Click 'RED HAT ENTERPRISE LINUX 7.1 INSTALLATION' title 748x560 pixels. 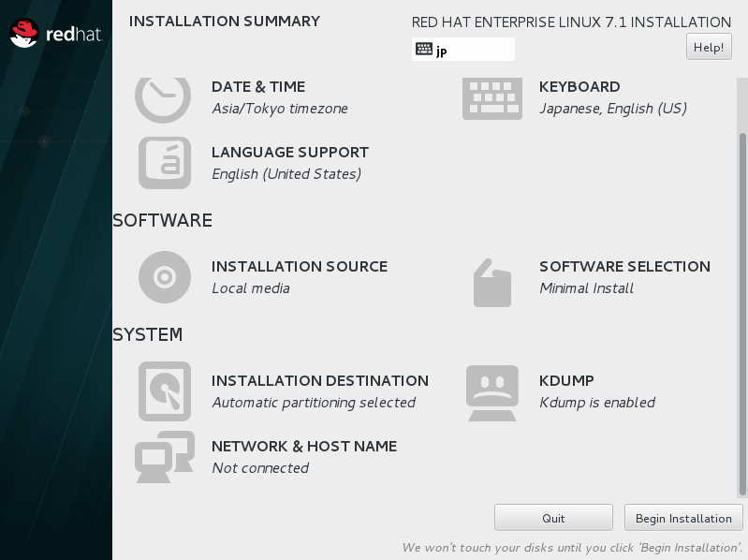(x=571, y=22)
